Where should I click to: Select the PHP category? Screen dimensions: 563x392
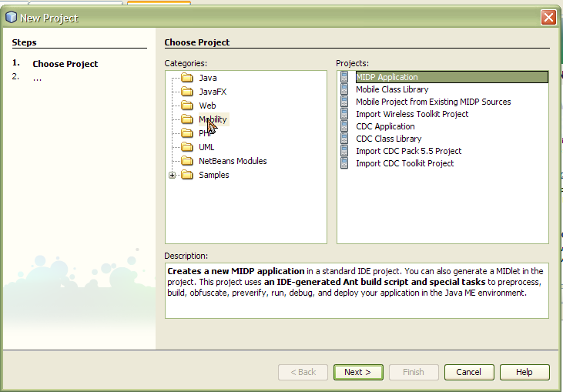click(x=206, y=133)
